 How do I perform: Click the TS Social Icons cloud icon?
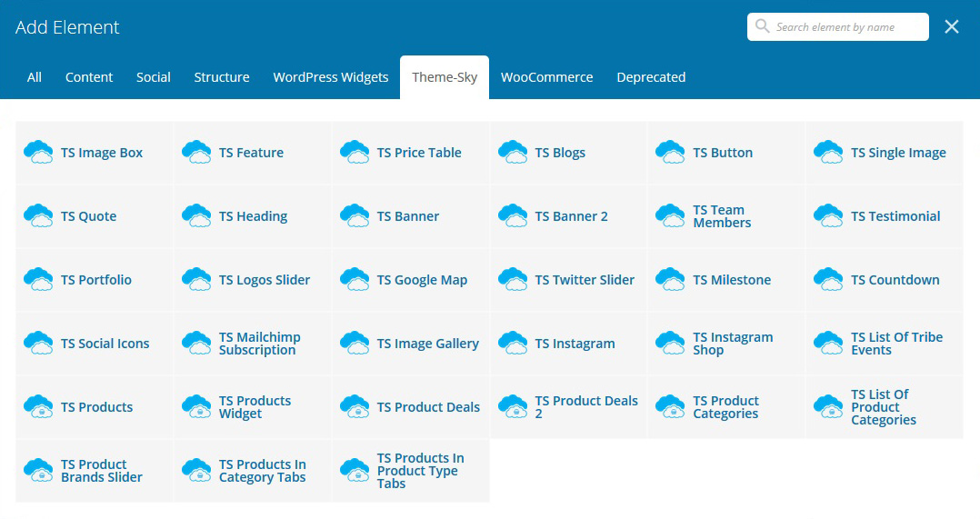pyautogui.click(x=38, y=344)
